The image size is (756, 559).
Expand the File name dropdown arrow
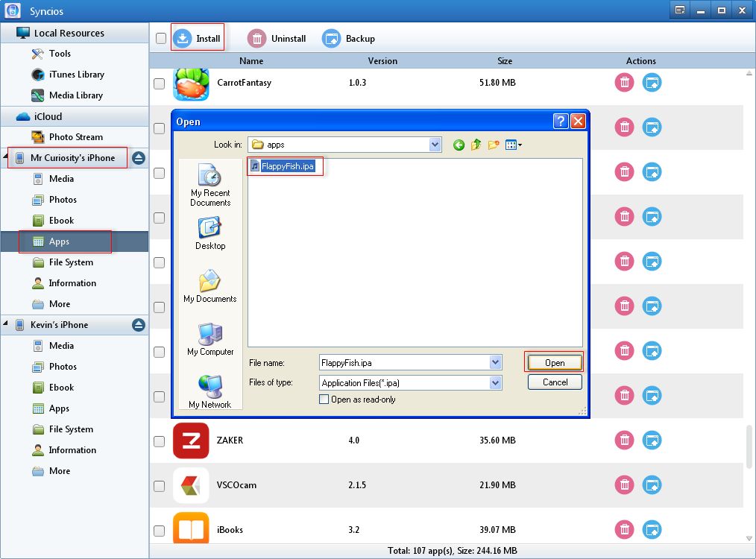click(495, 362)
